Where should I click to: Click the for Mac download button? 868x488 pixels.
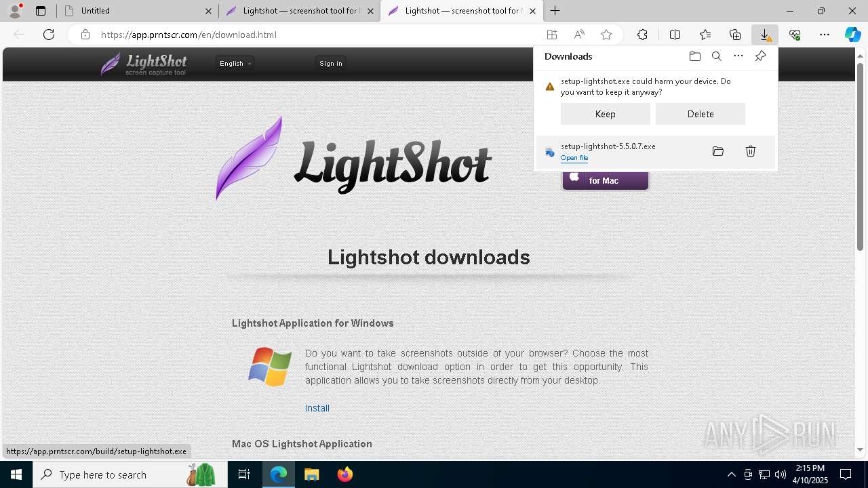pyautogui.click(x=605, y=180)
